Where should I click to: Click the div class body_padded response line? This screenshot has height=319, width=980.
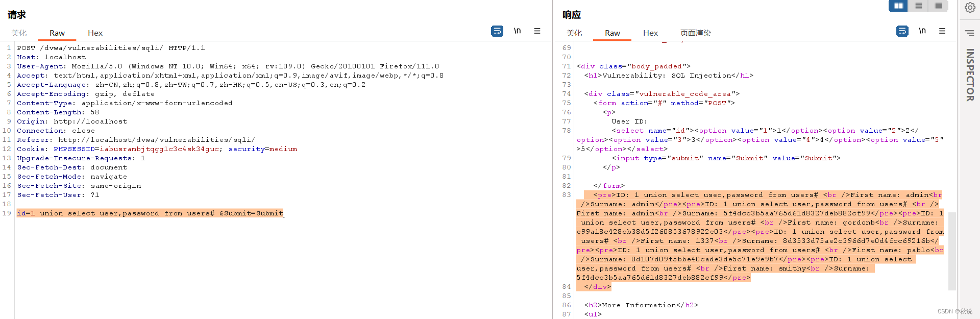(633, 66)
